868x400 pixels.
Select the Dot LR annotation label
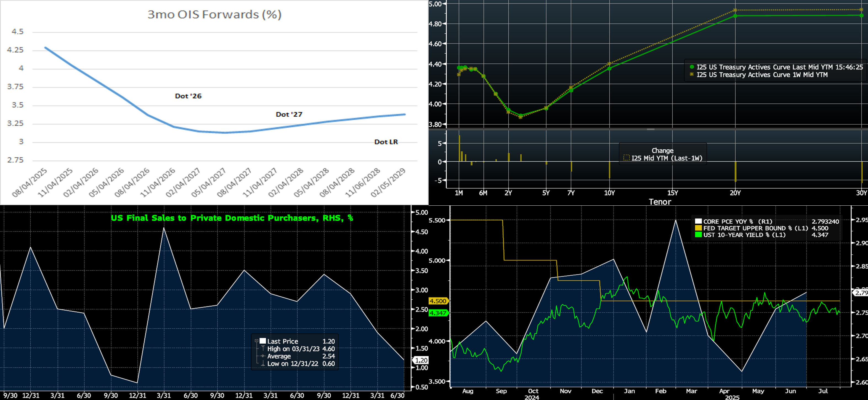click(x=386, y=142)
